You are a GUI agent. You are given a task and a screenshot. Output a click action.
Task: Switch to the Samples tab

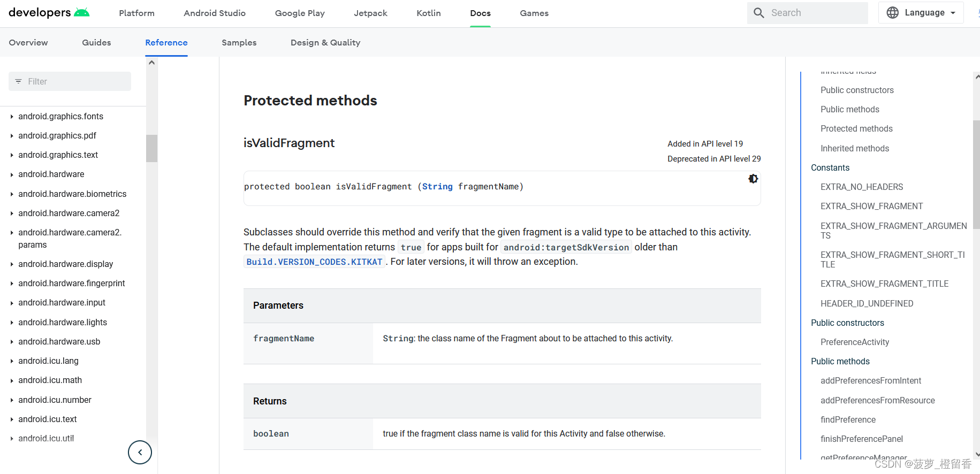coord(239,42)
